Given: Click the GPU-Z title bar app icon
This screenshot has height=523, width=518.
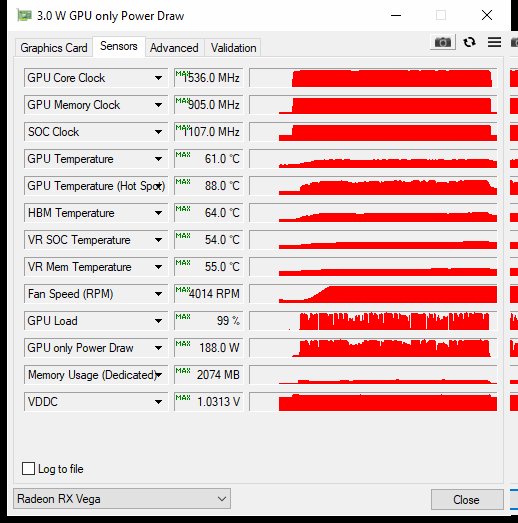Looking at the screenshot, I should click(x=24, y=15).
